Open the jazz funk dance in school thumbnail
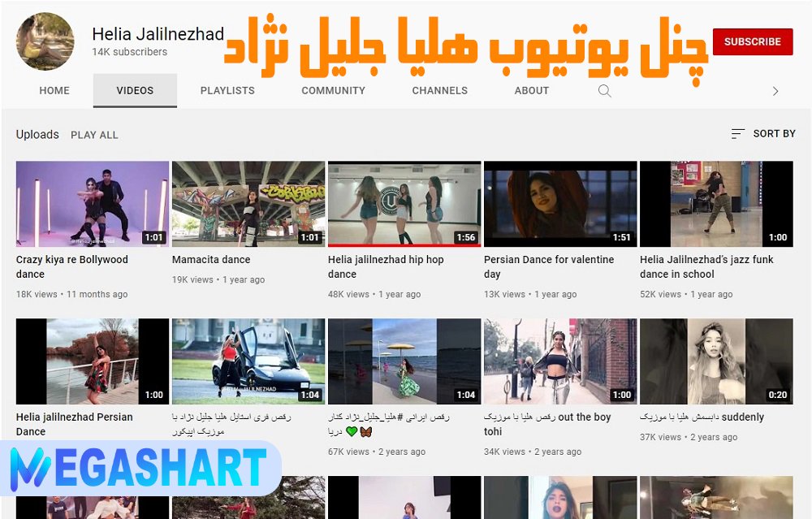This screenshot has width=812, height=519. coord(716,204)
